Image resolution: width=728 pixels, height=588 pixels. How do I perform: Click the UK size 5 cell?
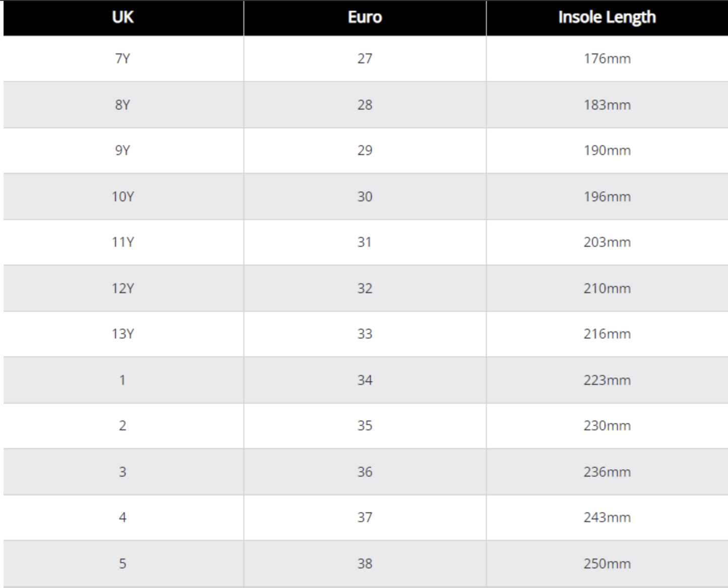pyautogui.click(x=123, y=563)
